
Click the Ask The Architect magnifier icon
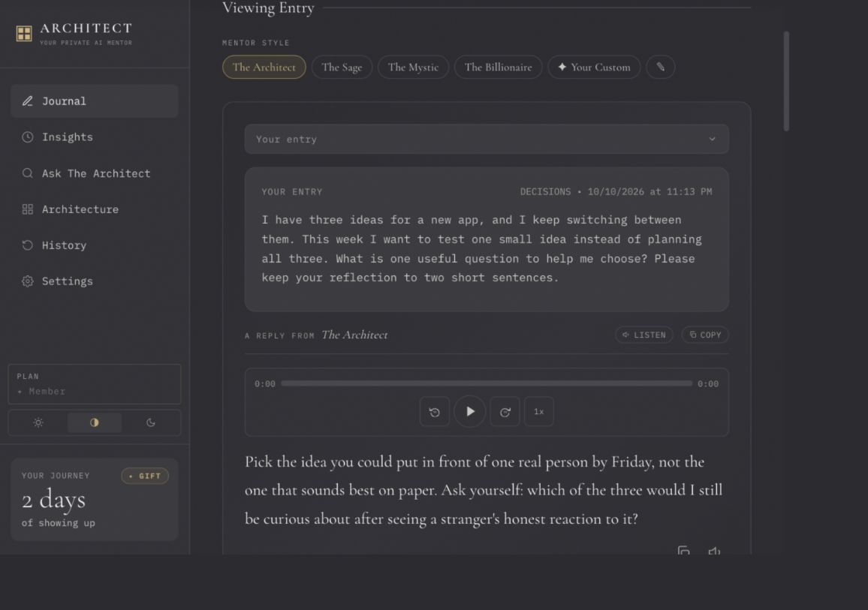[27, 173]
